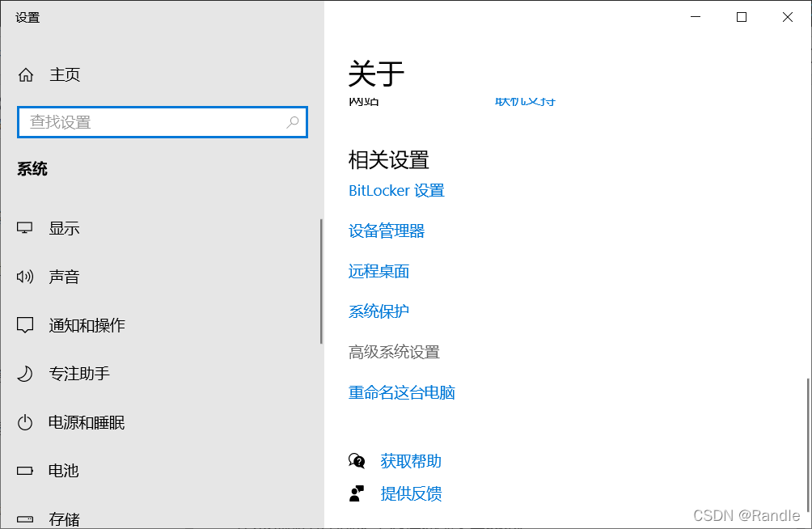
Task: Open 电池 settings via the battery icon
Action: tap(26, 471)
